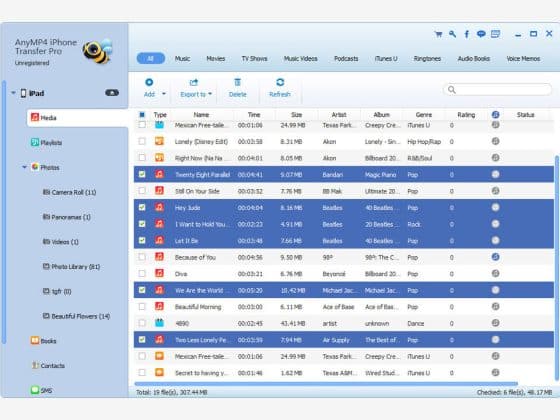Switch to the Movies tab
The height and width of the screenshot is (420, 560).
[216, 59]
